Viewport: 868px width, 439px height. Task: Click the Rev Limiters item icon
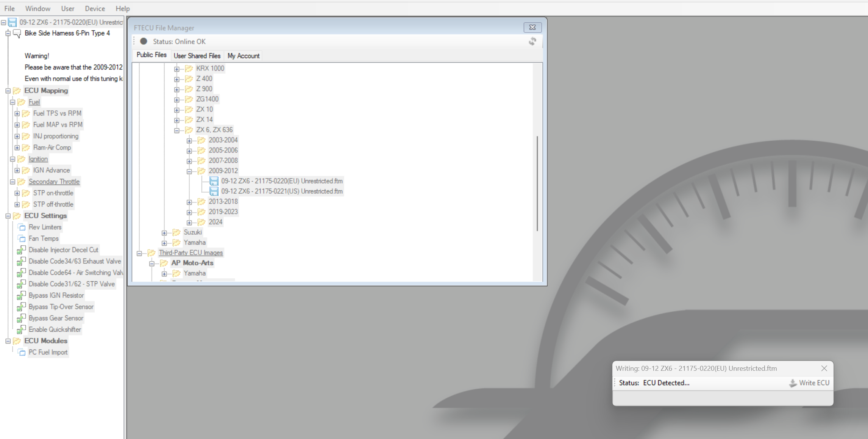click(22, 227)
